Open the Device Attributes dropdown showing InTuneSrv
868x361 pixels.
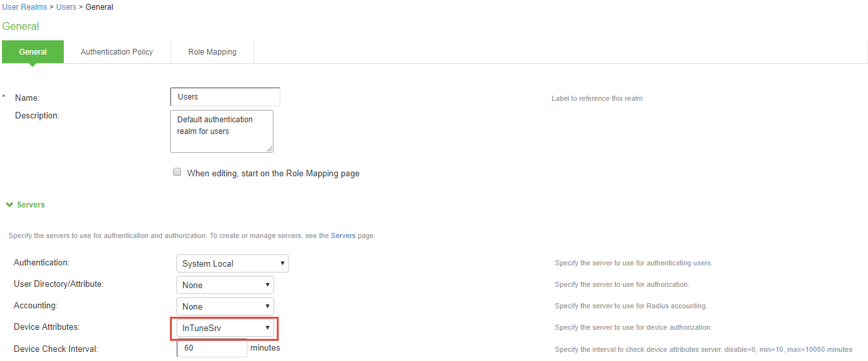pyautogui.click(x=225, y=328)
